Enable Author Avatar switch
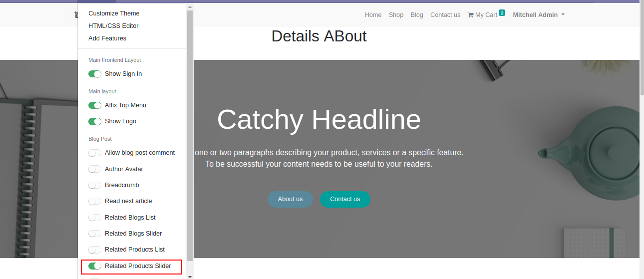 click(x=95, y=169)
